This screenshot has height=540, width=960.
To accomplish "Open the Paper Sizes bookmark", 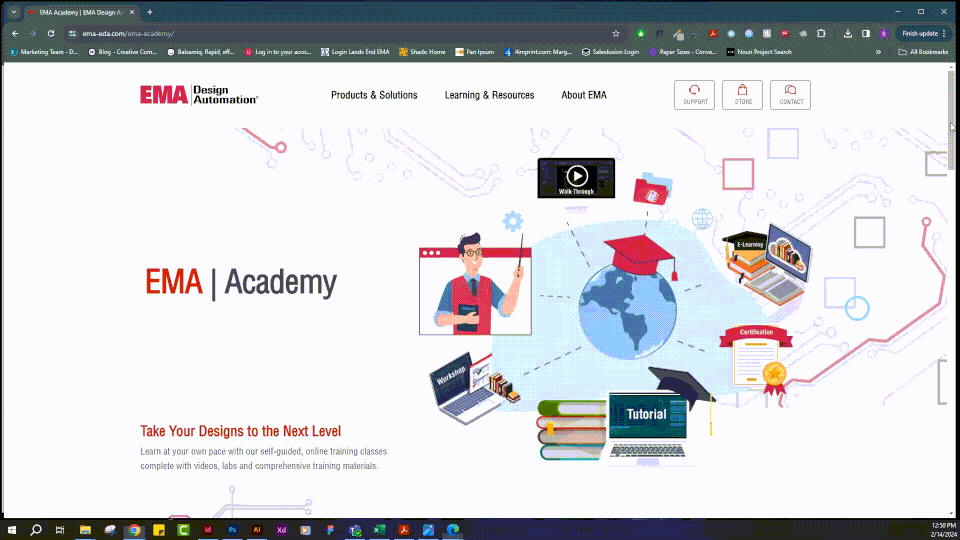I will [683, 52].
